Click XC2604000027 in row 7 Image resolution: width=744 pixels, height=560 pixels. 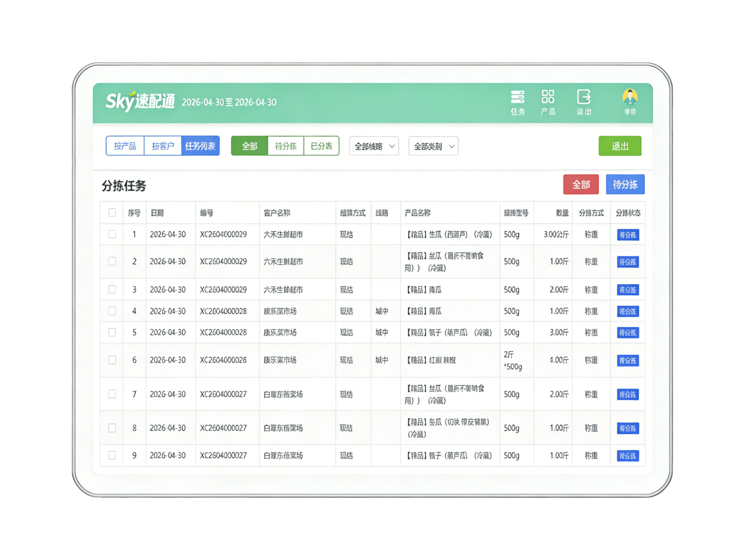[x=223, y=394]
